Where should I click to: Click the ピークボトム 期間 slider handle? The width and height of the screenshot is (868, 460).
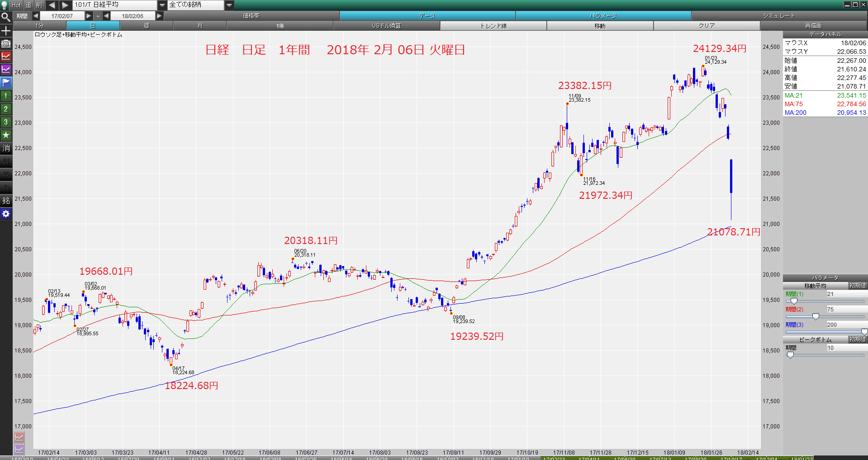click(x=790, y=355)
